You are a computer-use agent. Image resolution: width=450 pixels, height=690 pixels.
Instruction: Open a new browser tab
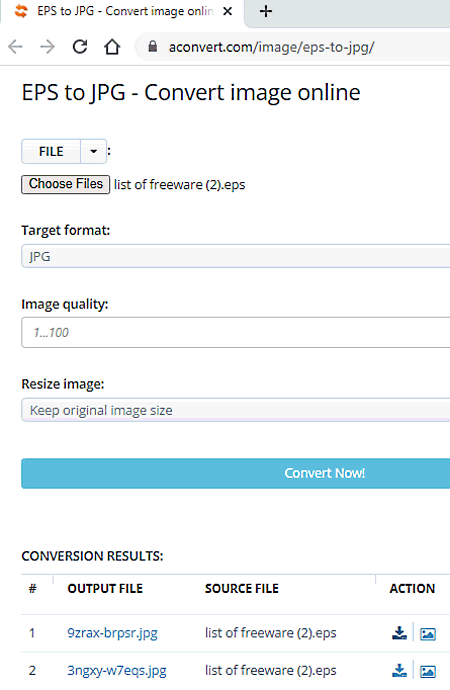(x=266, y=11)
